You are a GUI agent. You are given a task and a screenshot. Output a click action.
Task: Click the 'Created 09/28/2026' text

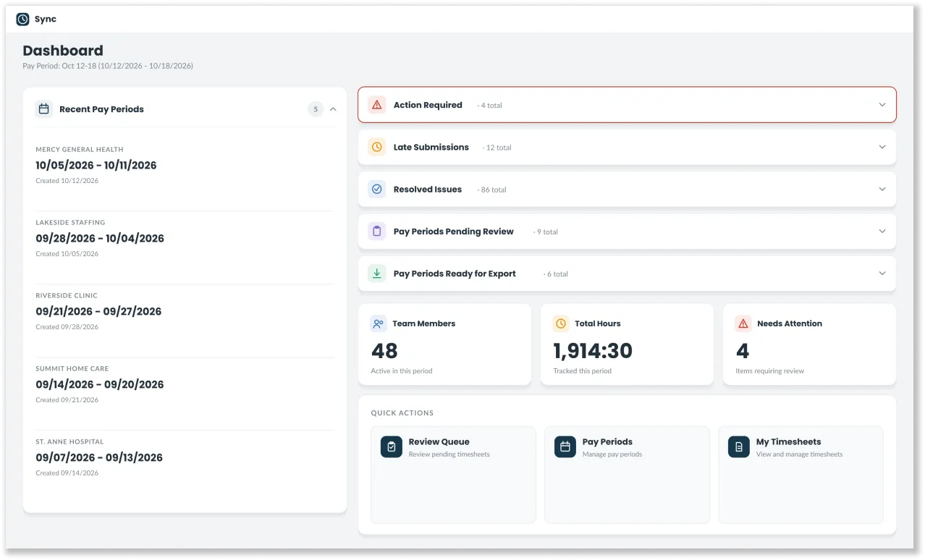point(67,327)
